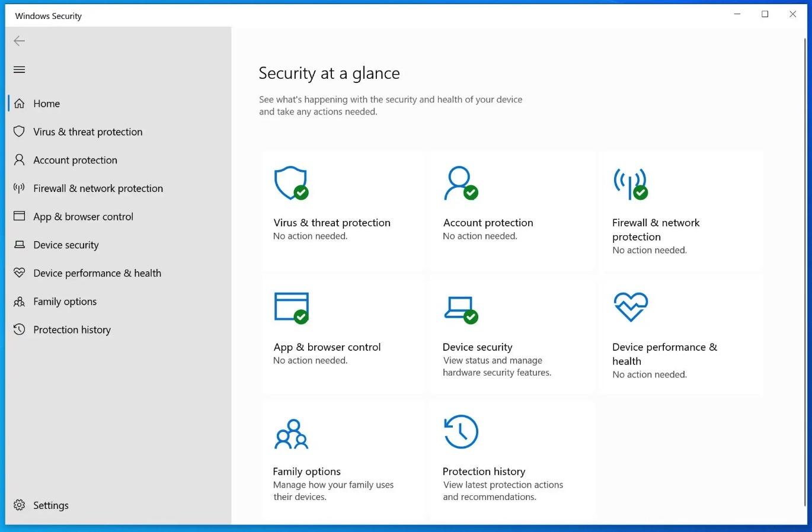
Task: Open the large Family options people icon
Action: tap(291, 434)
